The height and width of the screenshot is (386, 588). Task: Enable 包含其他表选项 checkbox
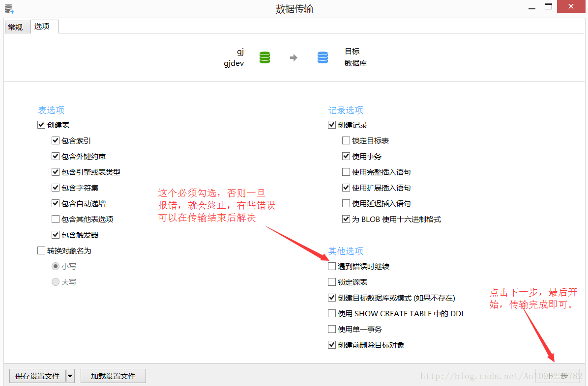point(56,219)
